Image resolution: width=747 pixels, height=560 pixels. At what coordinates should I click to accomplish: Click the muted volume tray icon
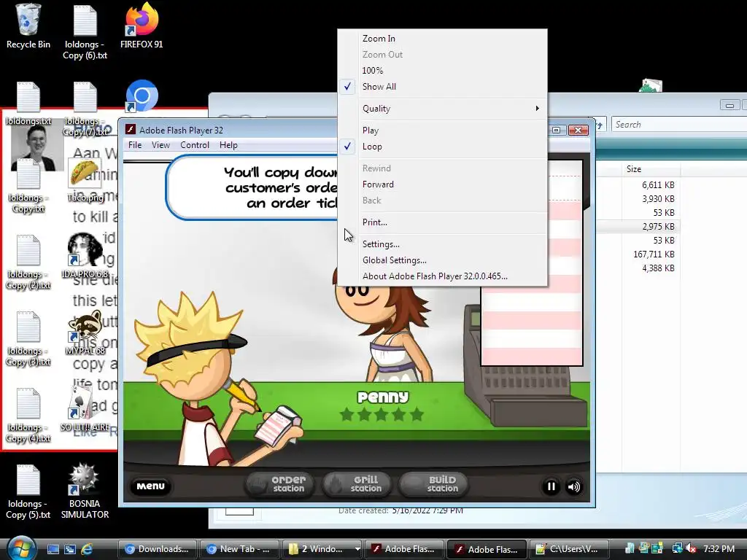pyautogui.click(x=691, y=549)
